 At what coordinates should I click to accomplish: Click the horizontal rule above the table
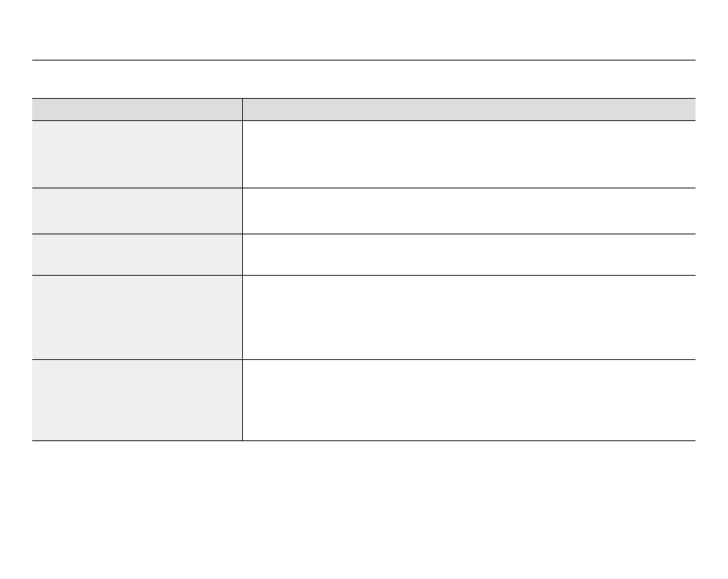tap(363, 60)
